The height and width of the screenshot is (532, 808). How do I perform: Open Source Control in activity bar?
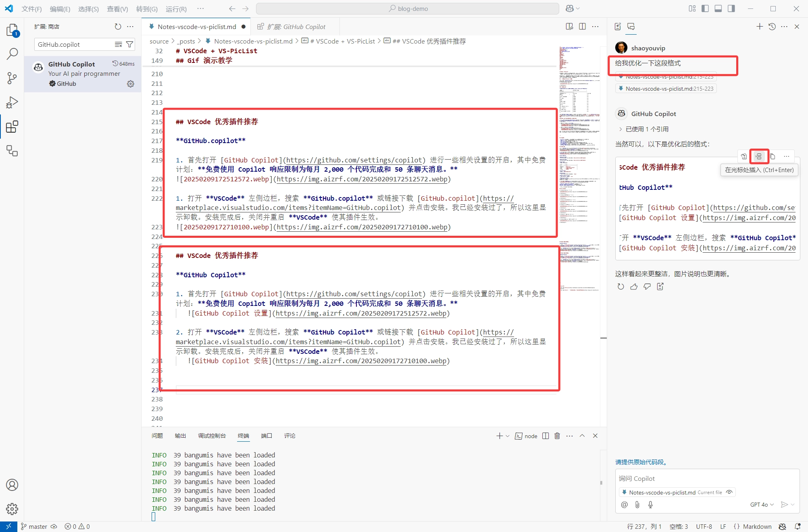[x=12, y=78]
